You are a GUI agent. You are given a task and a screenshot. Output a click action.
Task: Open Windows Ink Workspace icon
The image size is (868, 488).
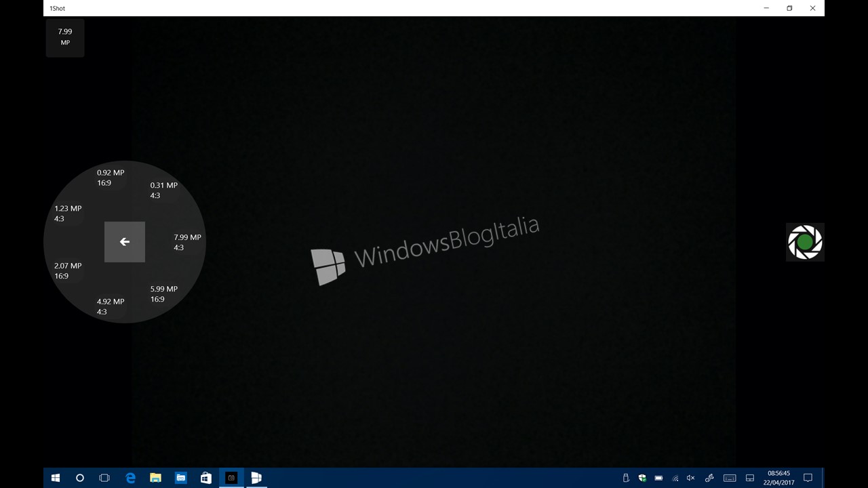click(709, 478)
